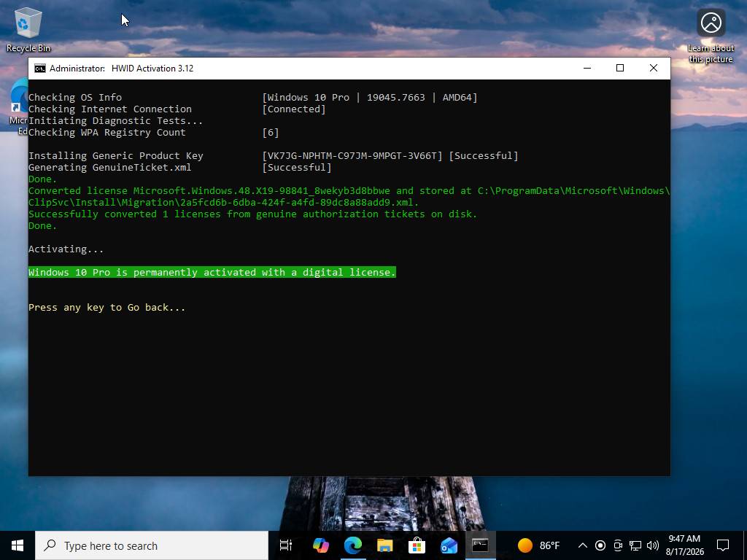Open the clock showing 9:47 AM
This screenshot has width=747, height=560.
click(684, 545)
